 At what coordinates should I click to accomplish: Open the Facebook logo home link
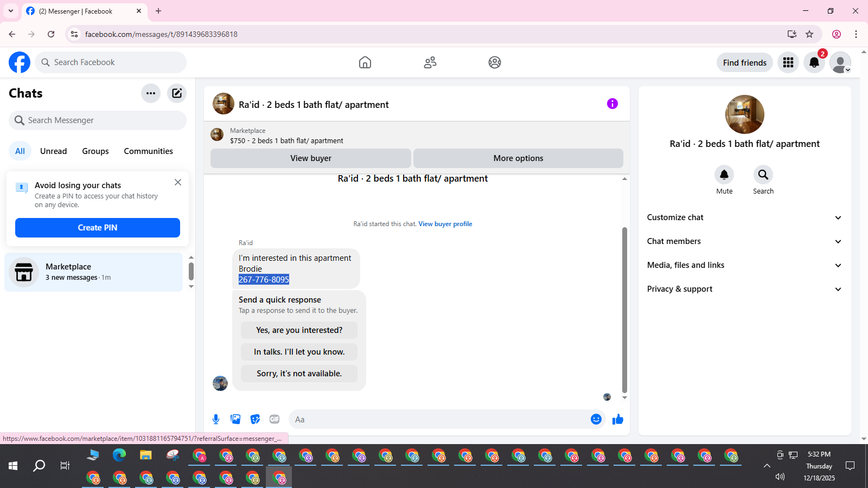(20, 62)
